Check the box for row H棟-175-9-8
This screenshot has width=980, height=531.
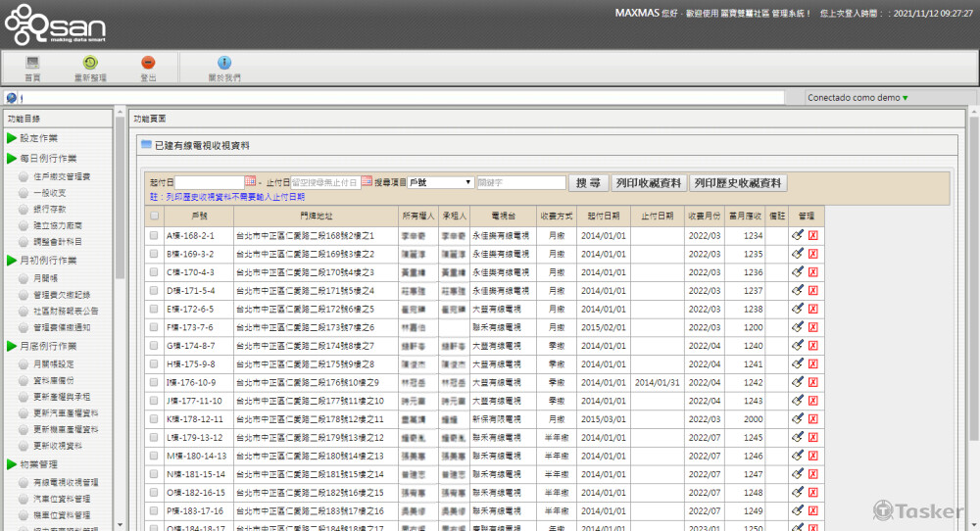(154, 363)
